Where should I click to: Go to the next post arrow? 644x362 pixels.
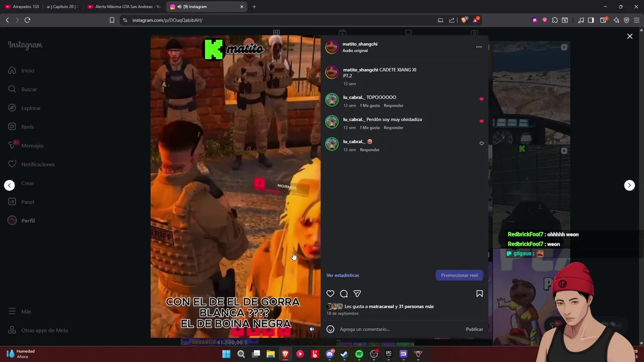(x=629, y=185)
